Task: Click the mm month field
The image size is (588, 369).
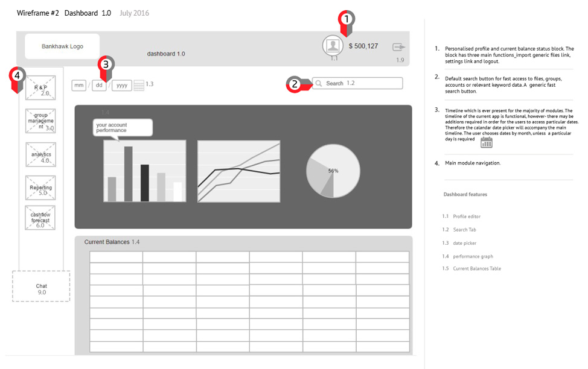Action: tap(79, 86)
